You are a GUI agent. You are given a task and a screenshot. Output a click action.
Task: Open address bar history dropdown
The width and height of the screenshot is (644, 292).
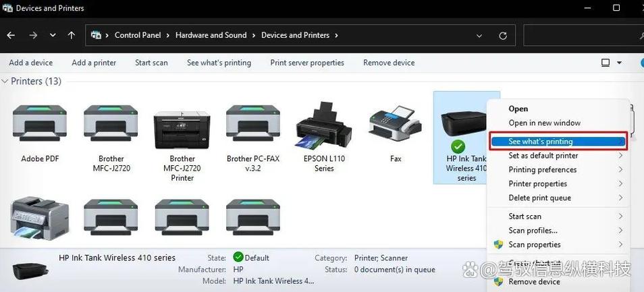tap(479, 36)
